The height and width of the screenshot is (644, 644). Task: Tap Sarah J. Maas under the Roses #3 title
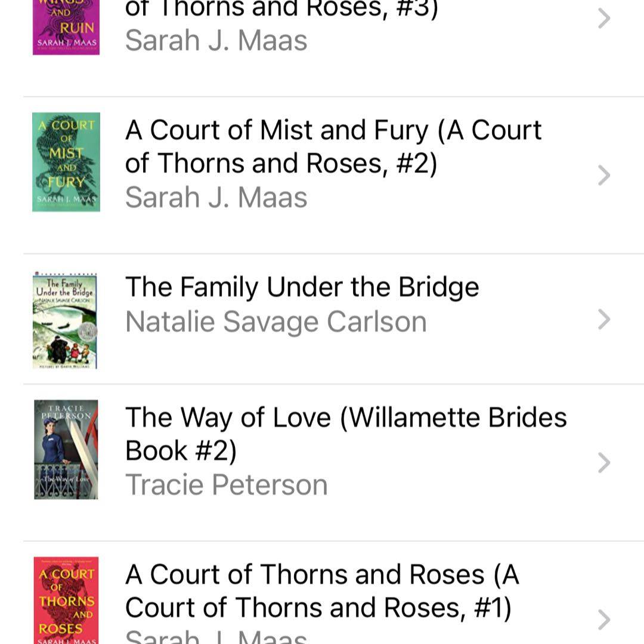click(216, 41)
